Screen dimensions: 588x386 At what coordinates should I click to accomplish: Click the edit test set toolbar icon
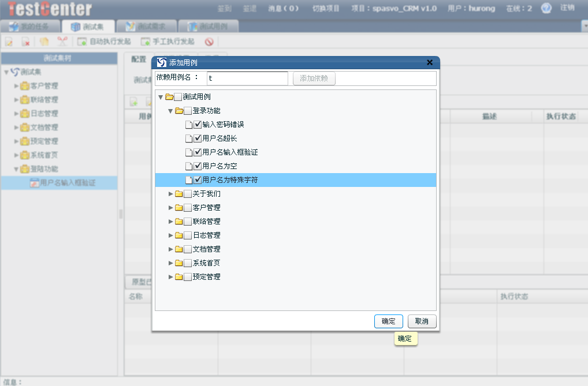pyautogui.click(x=9, y=42)
